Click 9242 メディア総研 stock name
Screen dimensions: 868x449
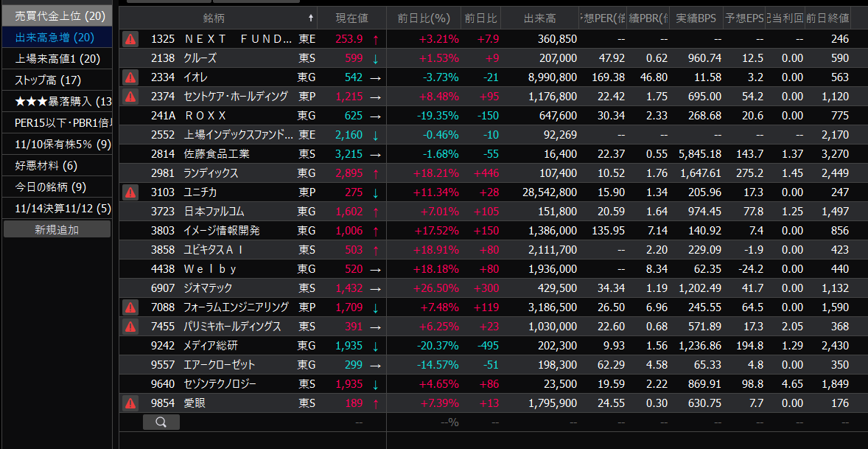pos(211,345)
